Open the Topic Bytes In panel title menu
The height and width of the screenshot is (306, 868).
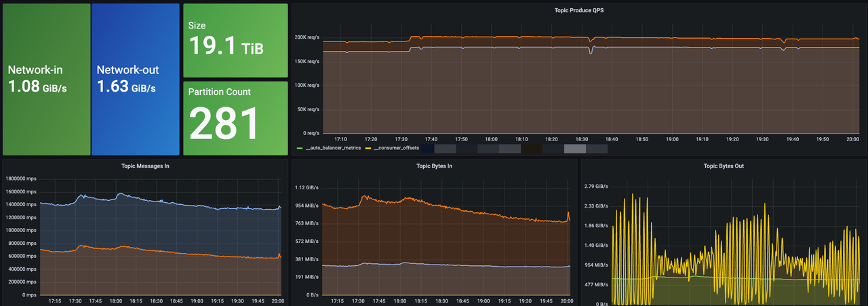click(434, 166)
